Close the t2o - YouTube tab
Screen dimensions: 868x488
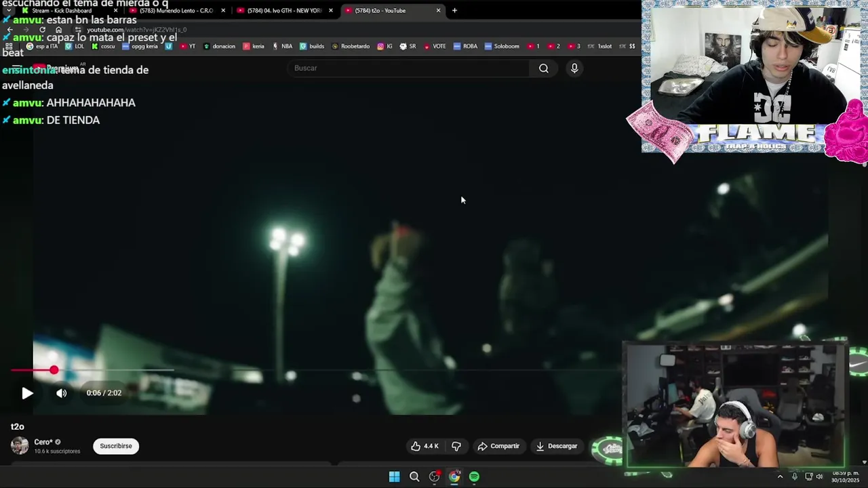[438, 10]
